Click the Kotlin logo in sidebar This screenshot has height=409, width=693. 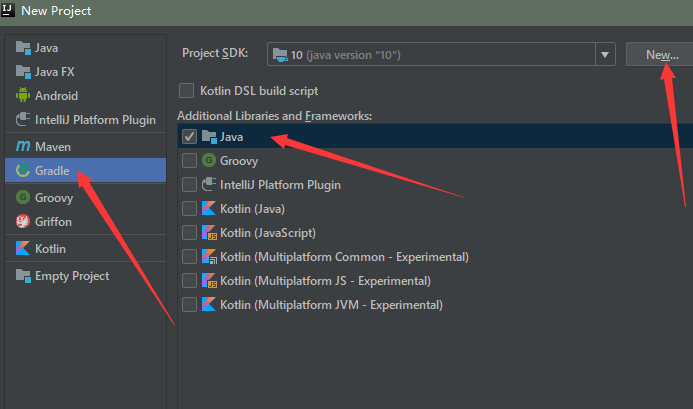[x=23, y=248]
